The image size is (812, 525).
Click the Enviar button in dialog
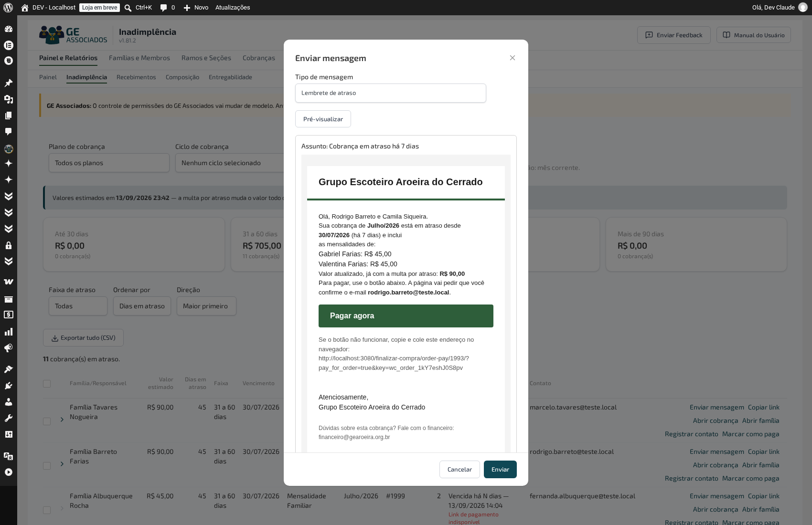coord(500,469)
